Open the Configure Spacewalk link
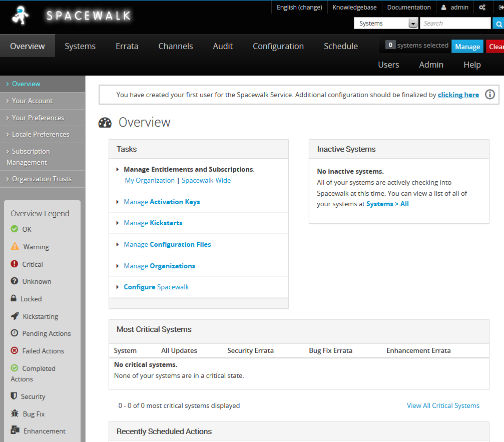This screenshot has width=504, height=442. (156, 287)
